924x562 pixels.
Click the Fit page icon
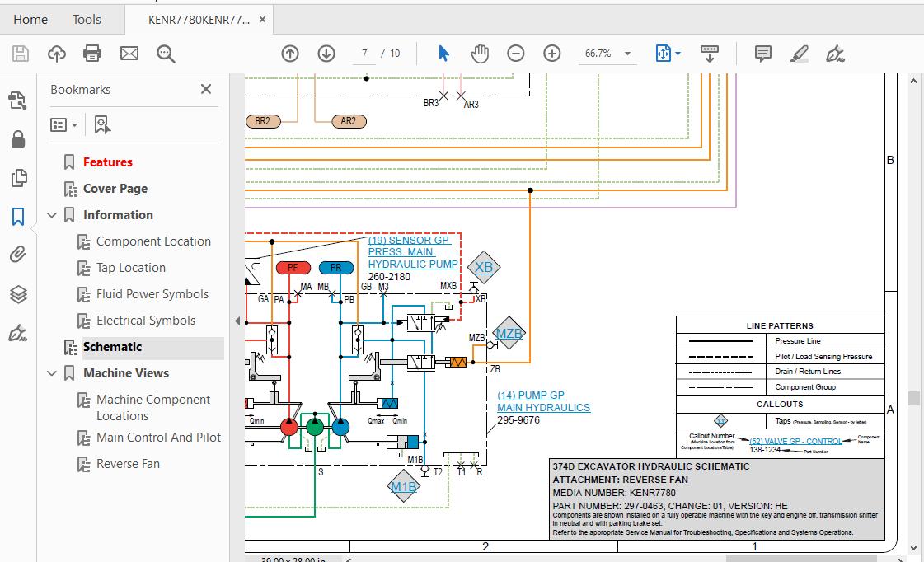[x=663, y=54]
